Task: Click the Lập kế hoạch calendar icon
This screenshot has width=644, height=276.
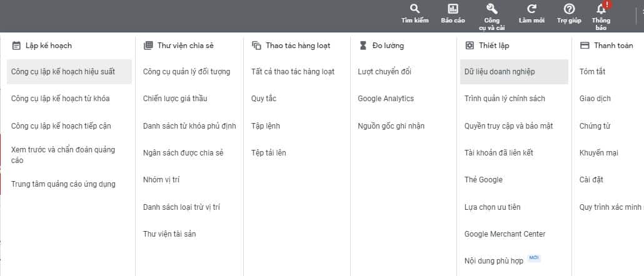Action: (16, 46)
